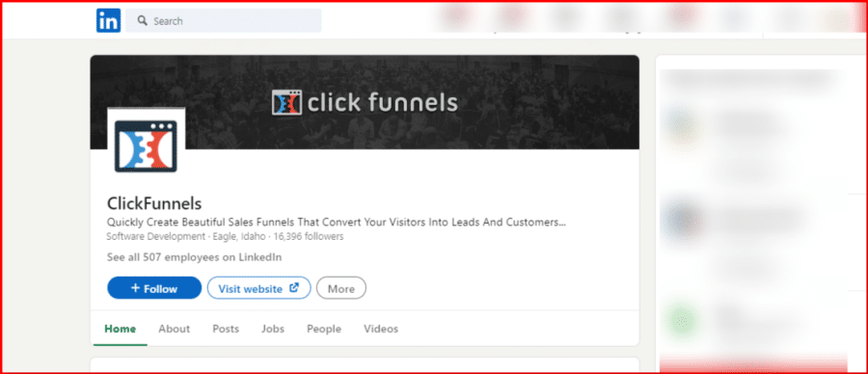This screenshot has height=374, width=868.
Task: Expand the More options button
Action: 341,287
